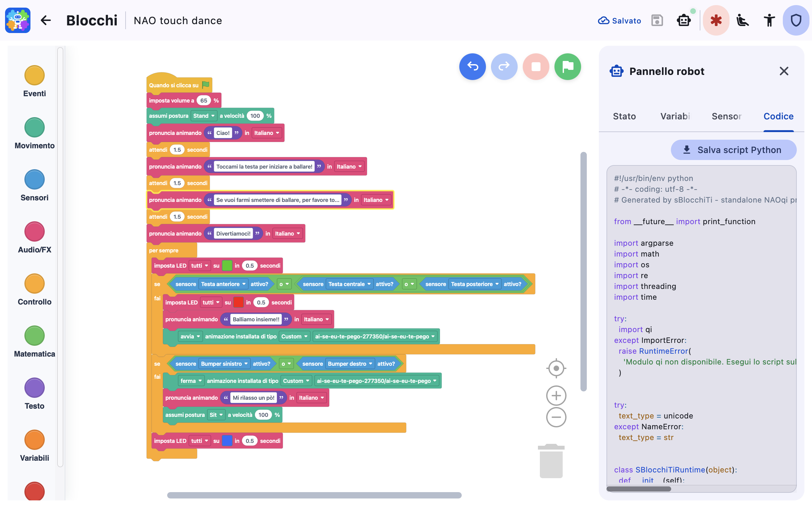Open the avvia animation action dropdown
This screenshot has width=812, height=508.
(190, 337)
